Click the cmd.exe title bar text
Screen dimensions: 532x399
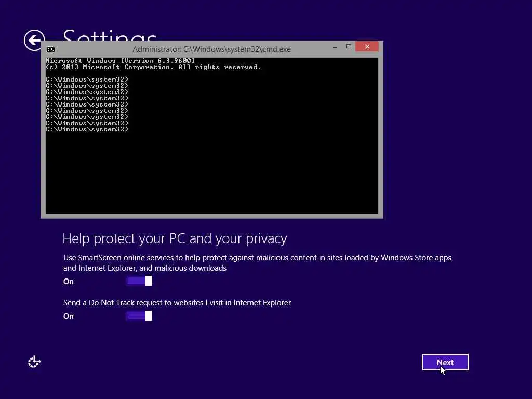(x=211, y=49)
